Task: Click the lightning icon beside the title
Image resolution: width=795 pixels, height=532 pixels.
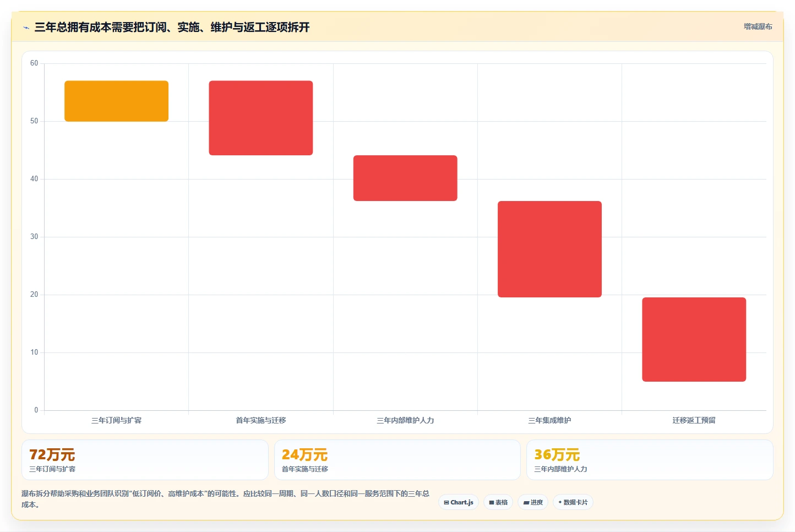Action: (26, 28)
